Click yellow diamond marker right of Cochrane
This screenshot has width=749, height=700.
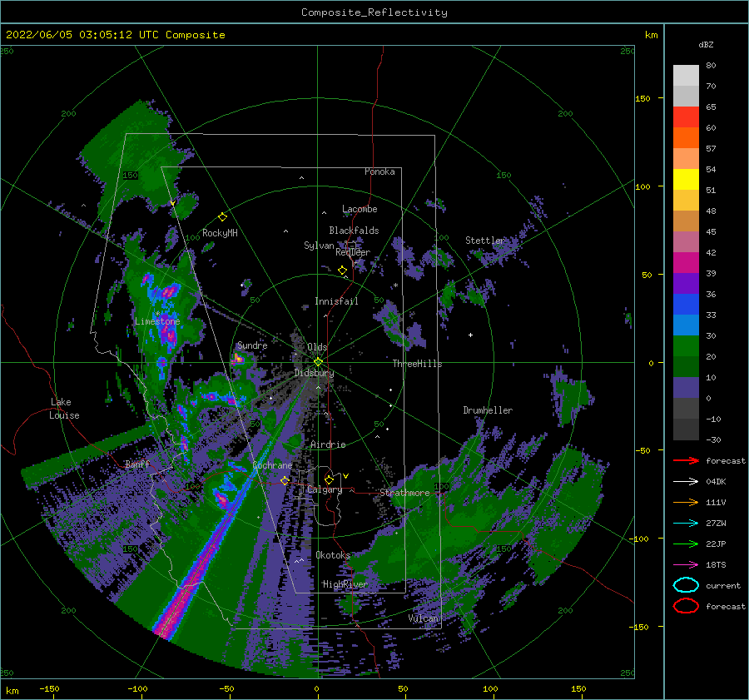[285, 480]
